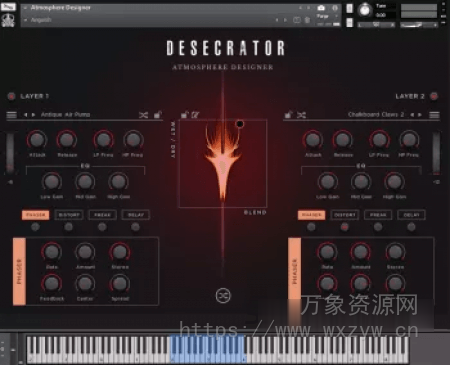Click Layer 1 Low Gain knob
The image size is (450, 365).
(52, 182)
